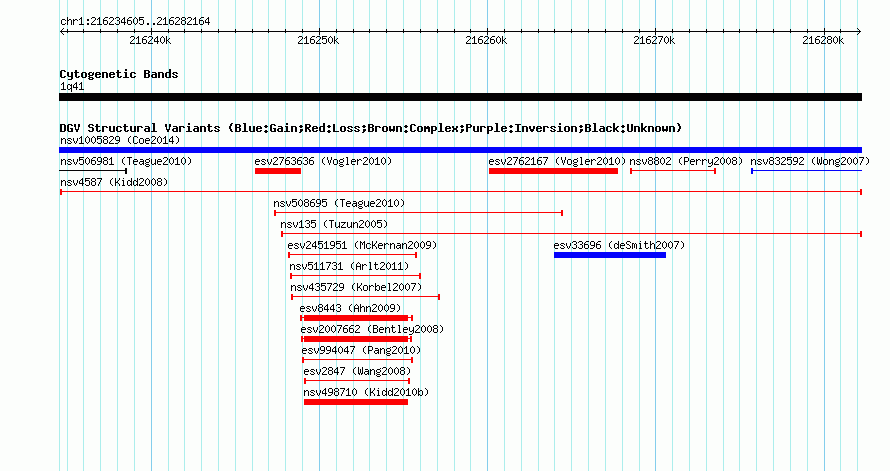Click the 216270k ruler label

pyautogui.click(x=654, y=40)
